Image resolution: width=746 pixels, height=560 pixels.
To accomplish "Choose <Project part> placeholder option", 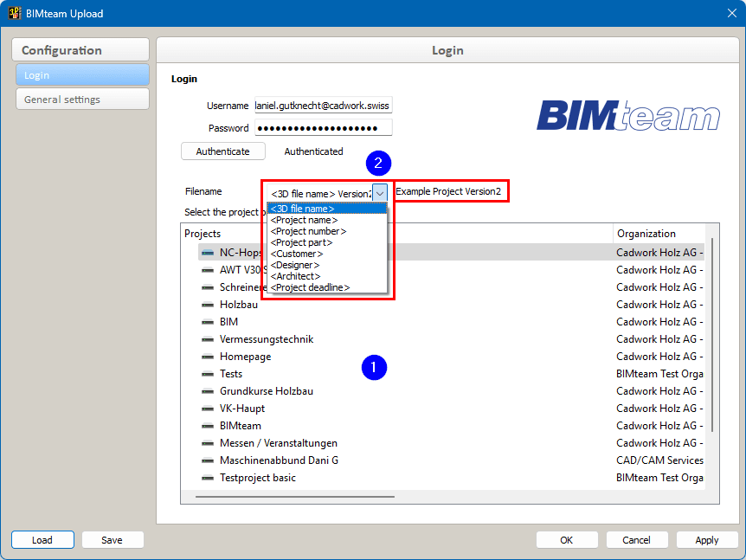I will tap(327, 242).
